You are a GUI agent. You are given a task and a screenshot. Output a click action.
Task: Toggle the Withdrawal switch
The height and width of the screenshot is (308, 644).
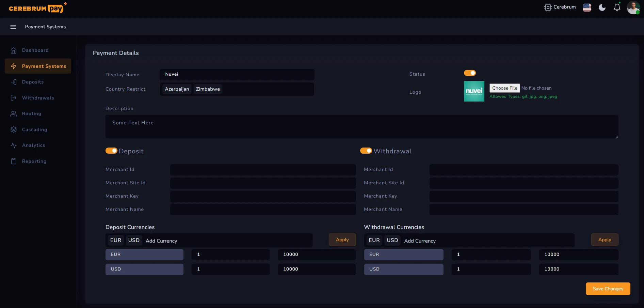[x=366, y=151]
